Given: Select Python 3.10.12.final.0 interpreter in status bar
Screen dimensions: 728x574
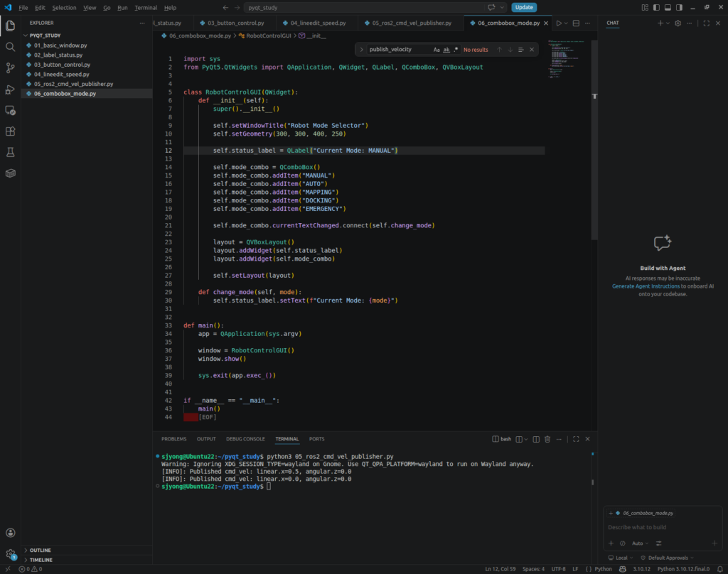Looking at the screenshot, I should click(x=683, y=569).
